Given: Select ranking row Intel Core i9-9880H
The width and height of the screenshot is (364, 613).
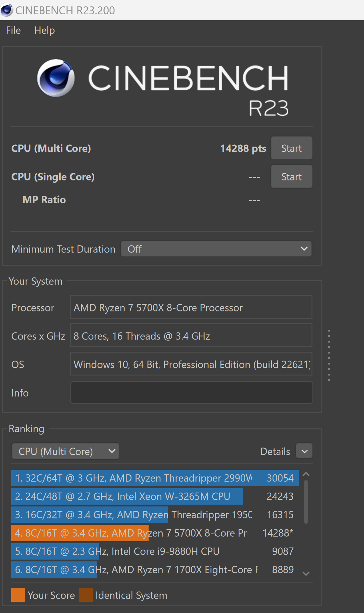Looking at the screenshot, I should (155, 551).
